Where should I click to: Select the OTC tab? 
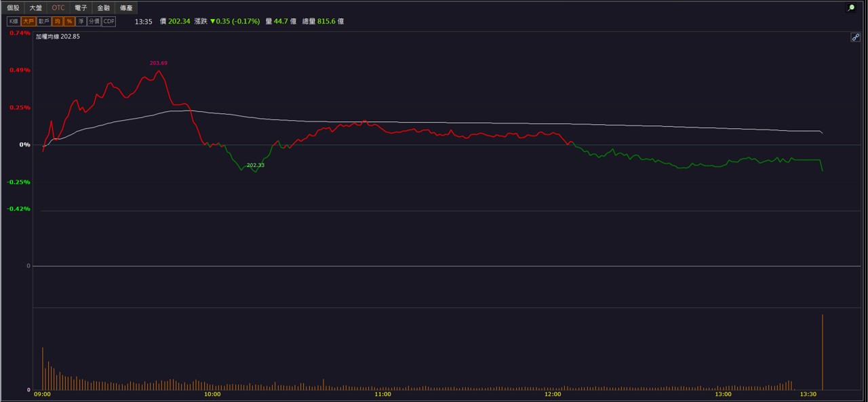[58, 8]
